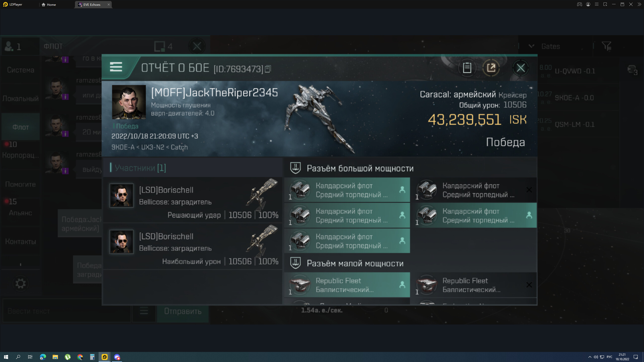
Task: Expand the Gates overview dropdown
Action: (531, 46)
